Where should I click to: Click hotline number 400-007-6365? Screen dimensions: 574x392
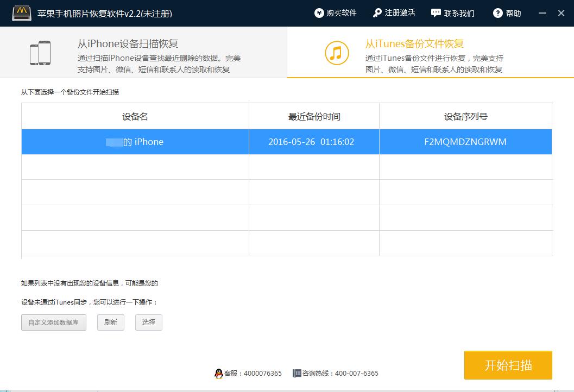click(357, 374)
